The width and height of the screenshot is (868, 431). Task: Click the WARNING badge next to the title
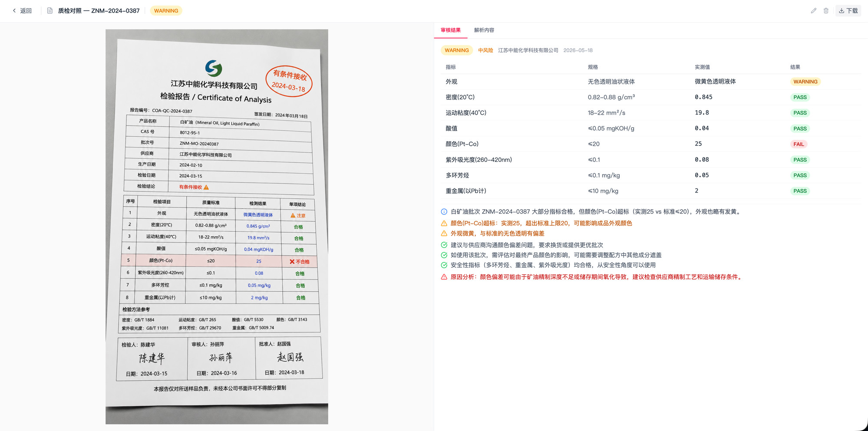(166, 11)
